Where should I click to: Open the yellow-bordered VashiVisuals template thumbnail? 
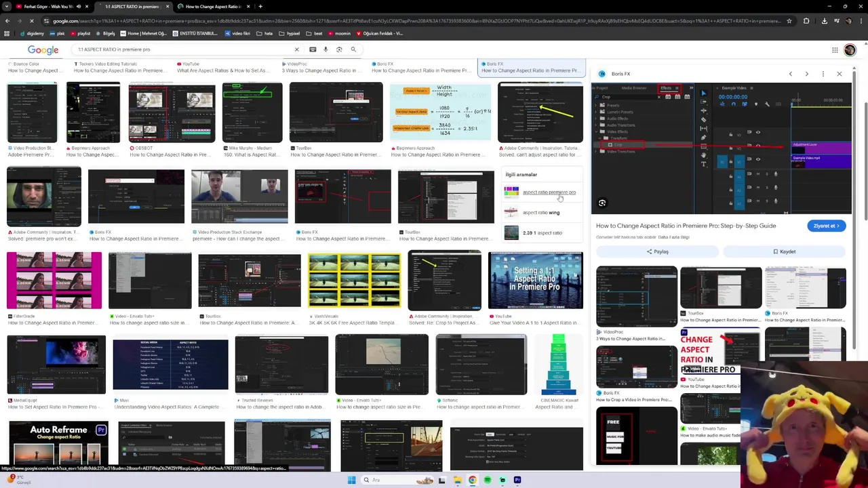[354, 281]
